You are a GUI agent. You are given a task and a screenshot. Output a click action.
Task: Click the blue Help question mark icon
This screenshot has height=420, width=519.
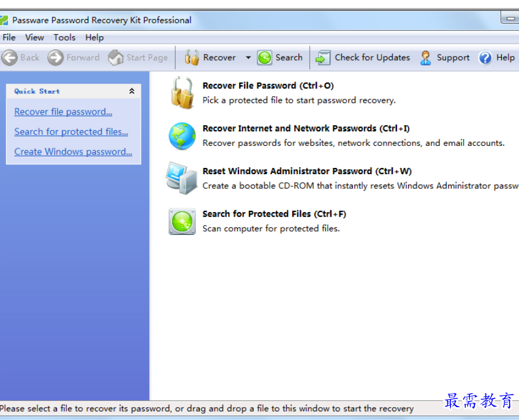coord(485,58)
